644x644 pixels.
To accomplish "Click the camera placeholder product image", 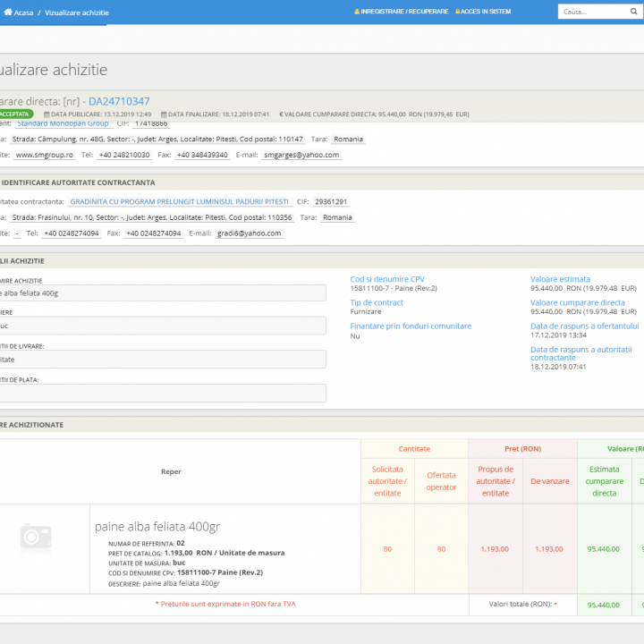I will [36, 537].
